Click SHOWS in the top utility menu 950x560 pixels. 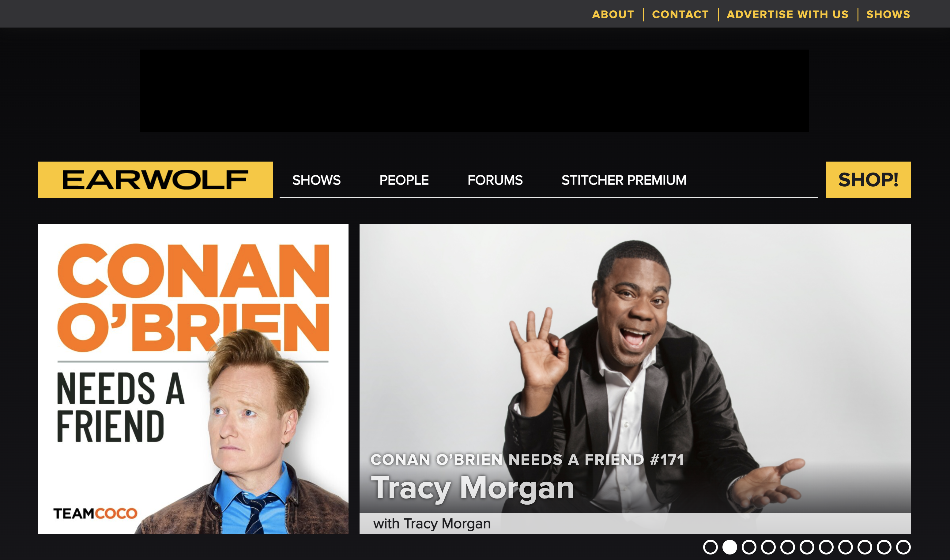(888, 14)
